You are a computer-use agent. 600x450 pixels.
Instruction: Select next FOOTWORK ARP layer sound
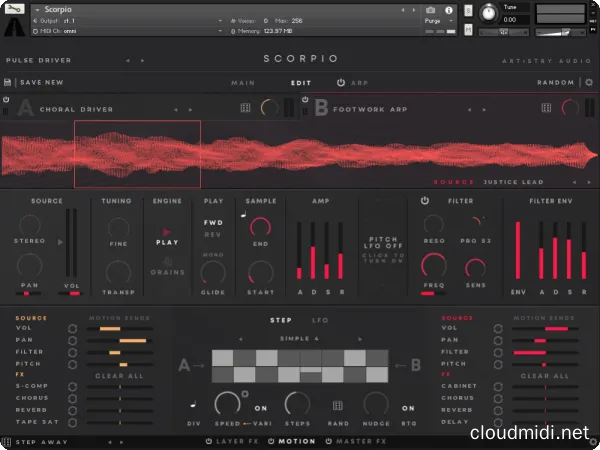(484, 110)
